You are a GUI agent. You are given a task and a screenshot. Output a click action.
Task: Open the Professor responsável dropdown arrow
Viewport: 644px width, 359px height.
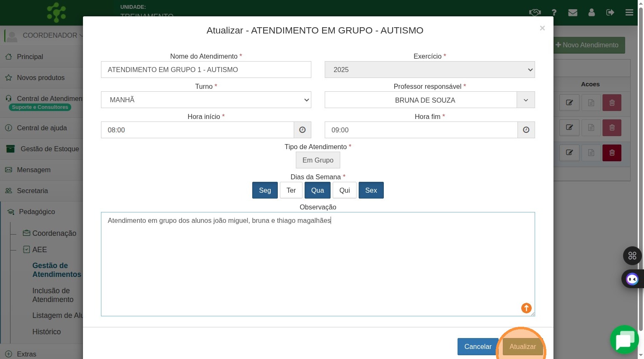(x=526, y=100)
